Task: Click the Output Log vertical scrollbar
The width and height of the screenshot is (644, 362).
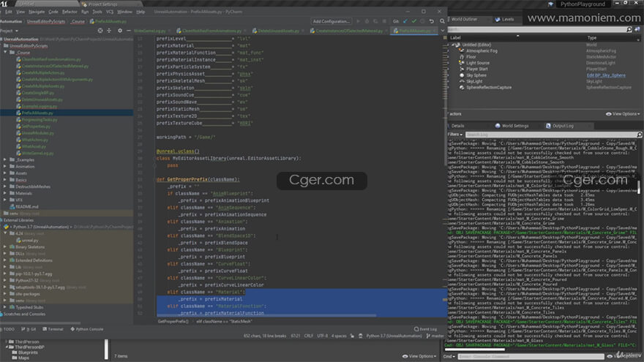Action: pyautogui.click(x=639, y=186)
